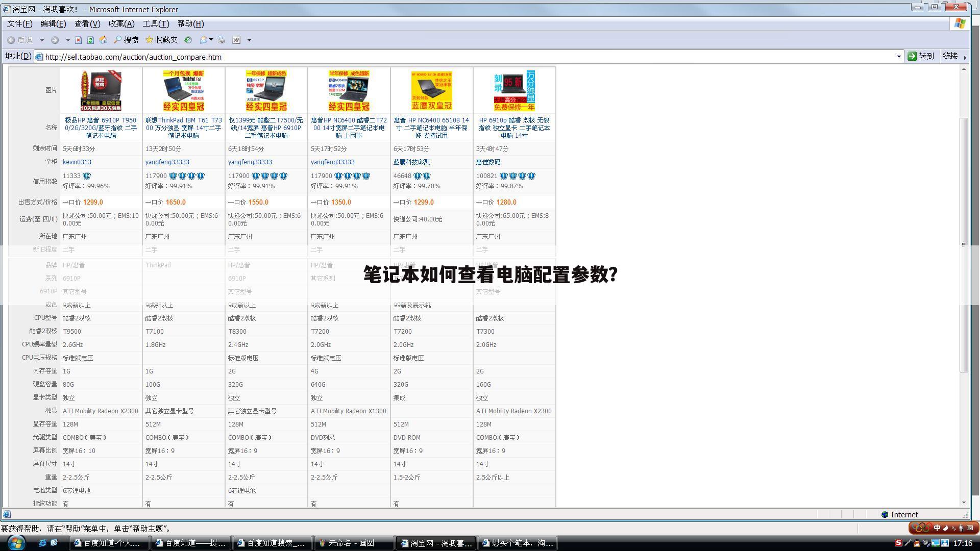Image resolution: width=980 pixels, height=551 pixels.
Task: Switch to 百度知道-个人 taskbar window
Action: tap(109, 543)
